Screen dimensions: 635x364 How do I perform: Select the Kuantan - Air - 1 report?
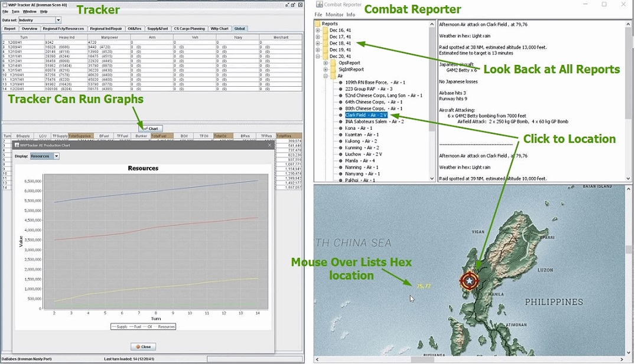362,135
